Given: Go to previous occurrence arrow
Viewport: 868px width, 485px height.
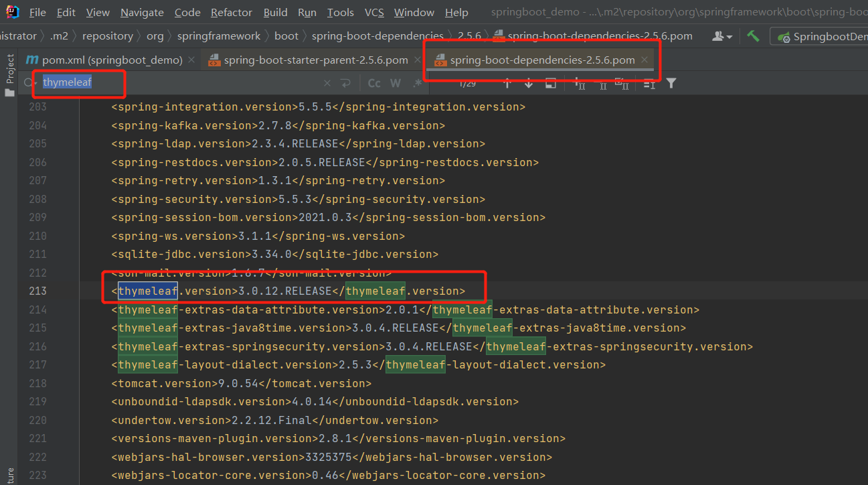Looking at the screenshot, I should (507, 83).
